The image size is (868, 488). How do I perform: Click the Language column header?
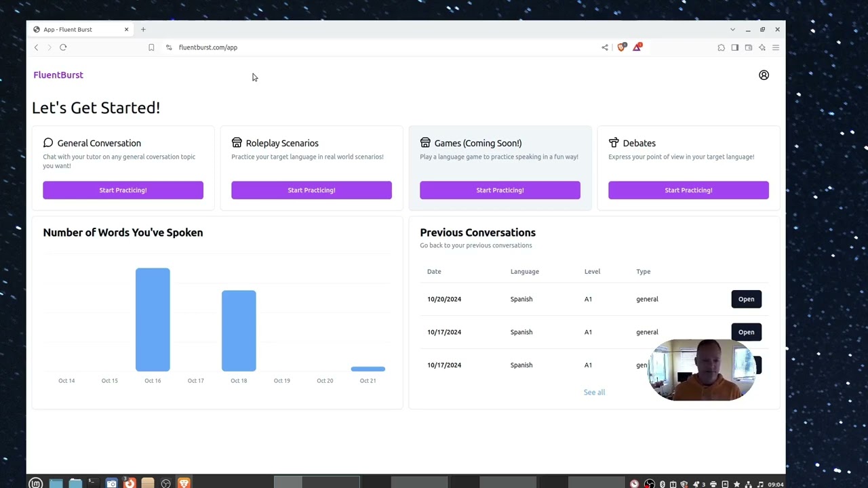point(525,272)
